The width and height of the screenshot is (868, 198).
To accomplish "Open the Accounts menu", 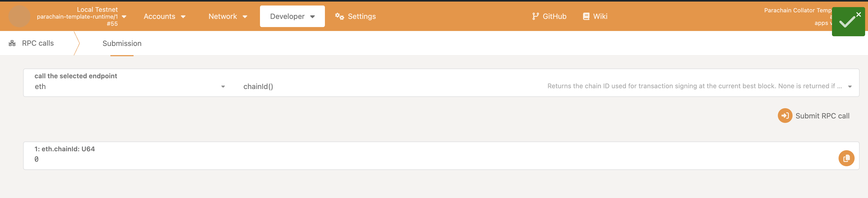I will pos(165,16).
